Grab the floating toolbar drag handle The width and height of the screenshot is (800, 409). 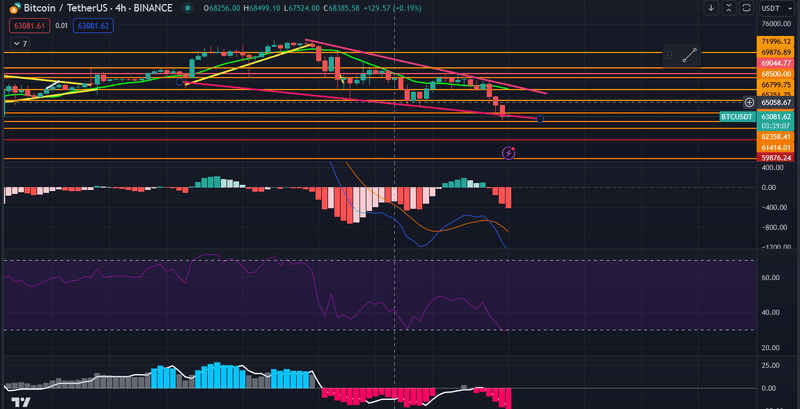670,55
